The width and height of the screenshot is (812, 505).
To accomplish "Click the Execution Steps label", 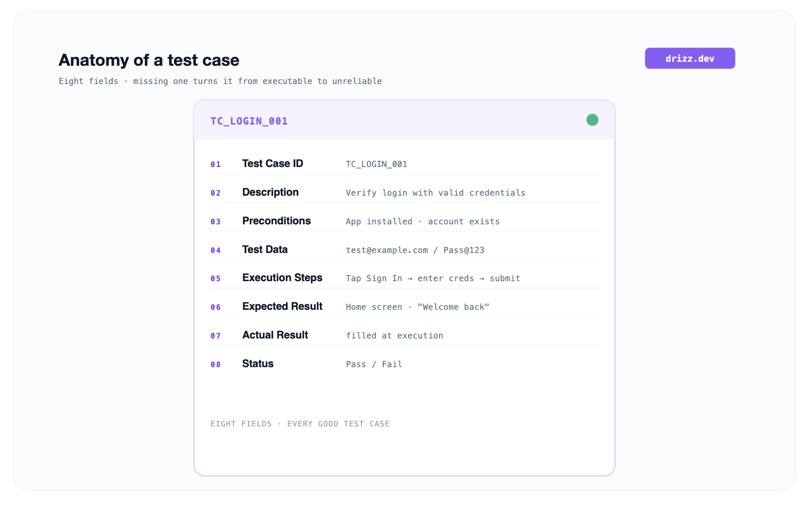I will click(x=282, y=278).
